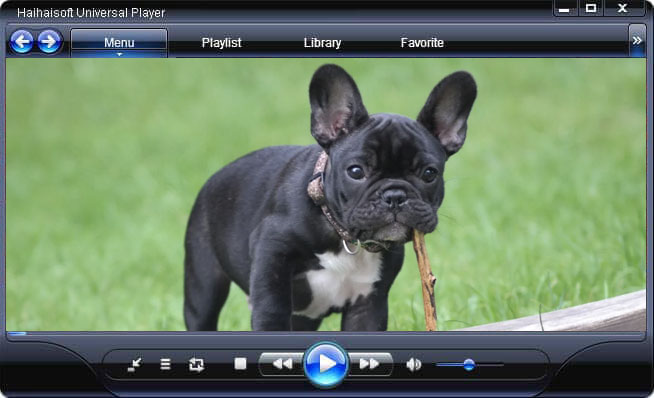
Task: Toggle the repeat loop icon
Action: tap(196, 365)
